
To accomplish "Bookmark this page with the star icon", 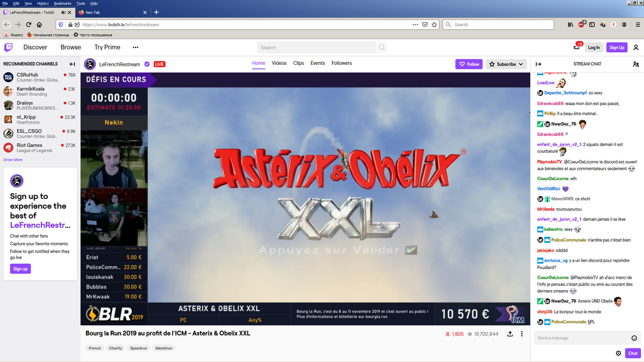I will tap(434, 24).
